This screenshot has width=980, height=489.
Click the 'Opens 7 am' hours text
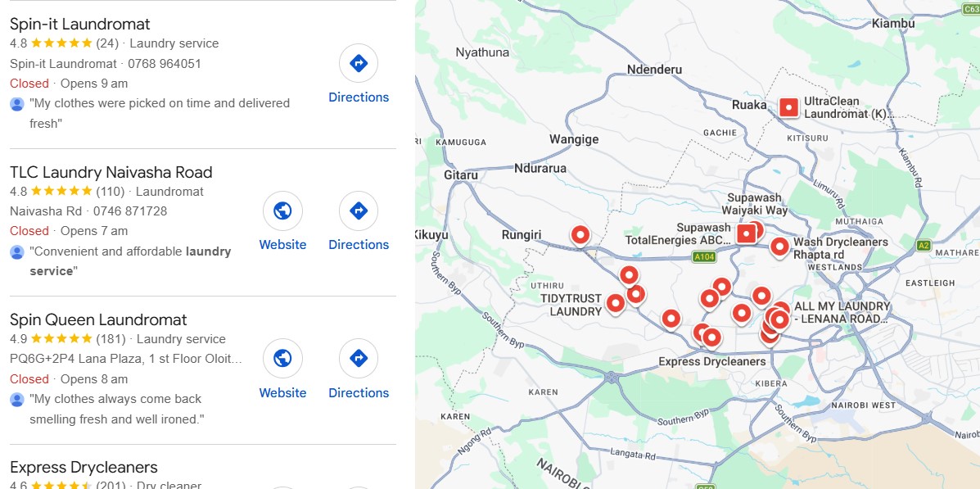pyautogui.click(x=94, y=231)
